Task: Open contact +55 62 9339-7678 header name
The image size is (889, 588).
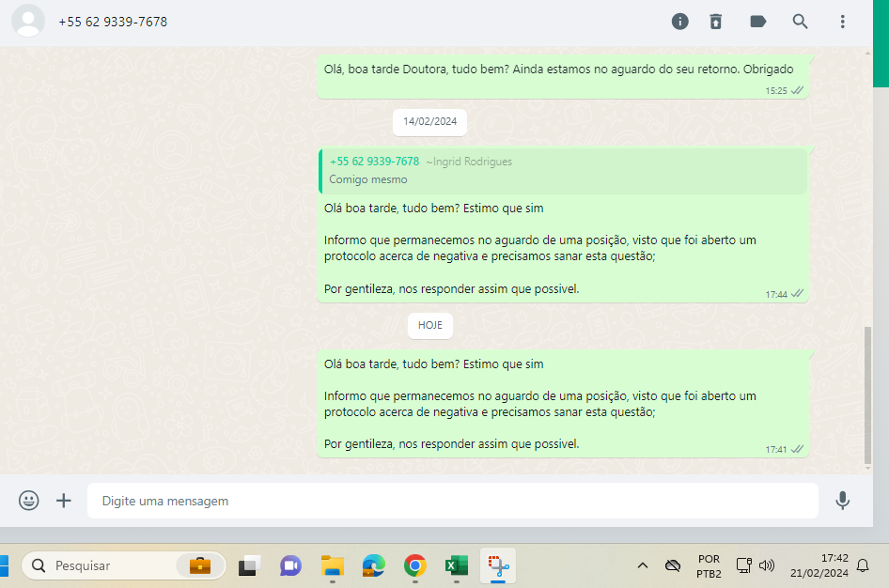Action: [113, 22]
